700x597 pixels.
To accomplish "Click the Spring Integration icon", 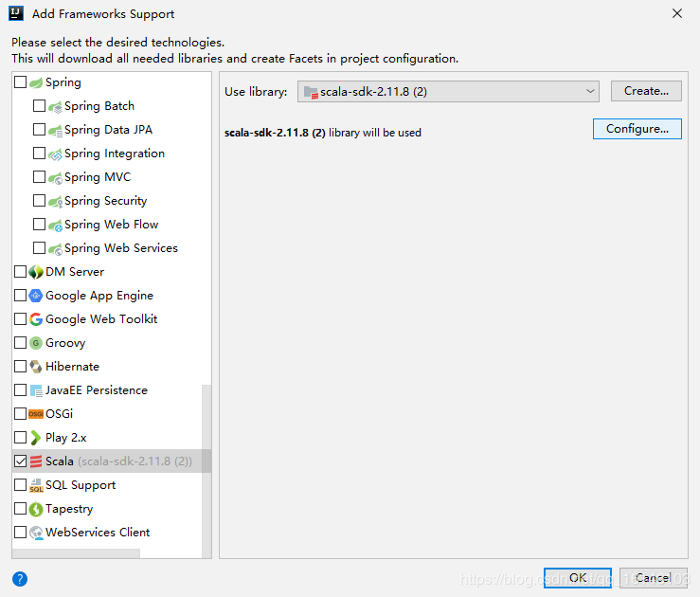I will pos(55,154).
